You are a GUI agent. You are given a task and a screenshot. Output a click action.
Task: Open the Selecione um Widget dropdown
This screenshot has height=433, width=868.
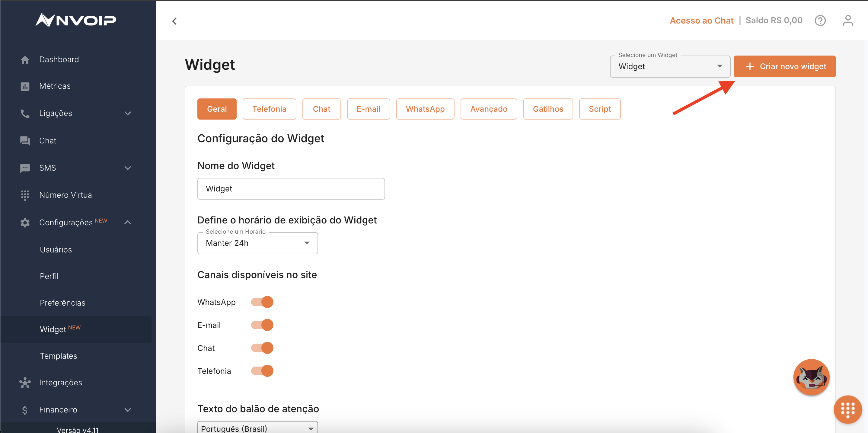click(669, 66)
